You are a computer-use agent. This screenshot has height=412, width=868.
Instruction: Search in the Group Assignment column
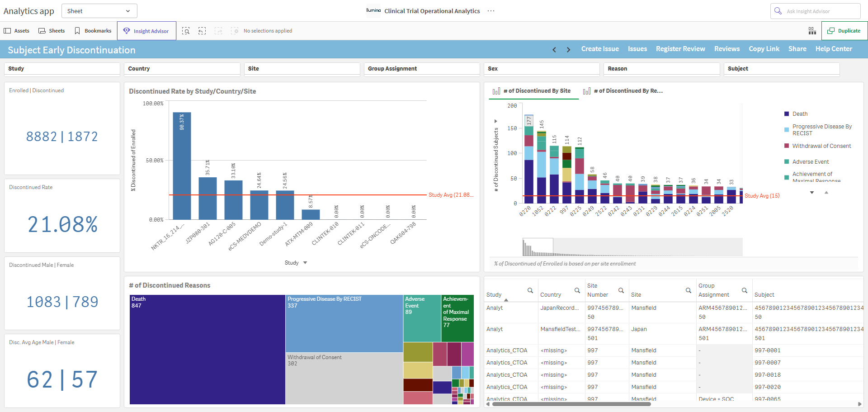point(745,290)
